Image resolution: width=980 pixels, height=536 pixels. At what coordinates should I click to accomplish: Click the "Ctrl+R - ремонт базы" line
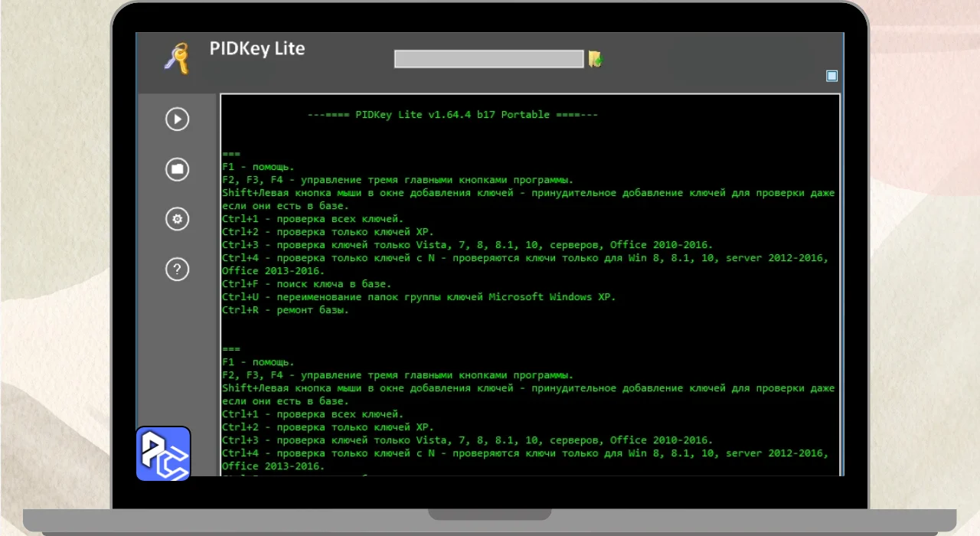click(286, 310)
